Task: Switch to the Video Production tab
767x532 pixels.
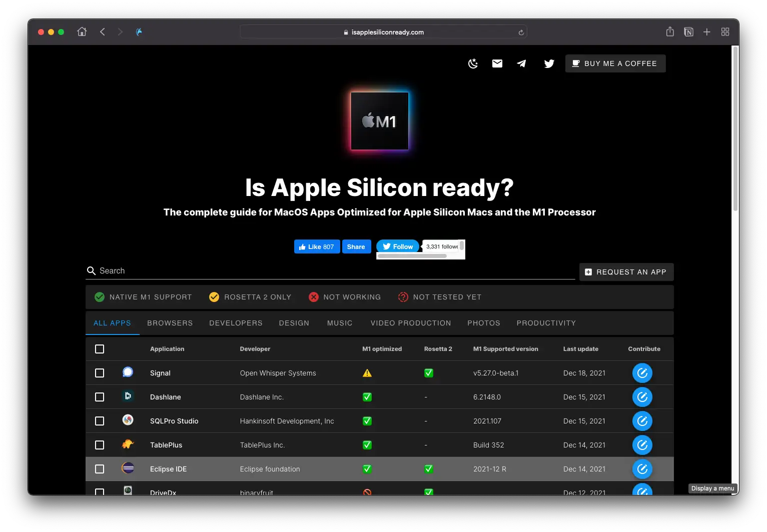Action: point(411,323)
